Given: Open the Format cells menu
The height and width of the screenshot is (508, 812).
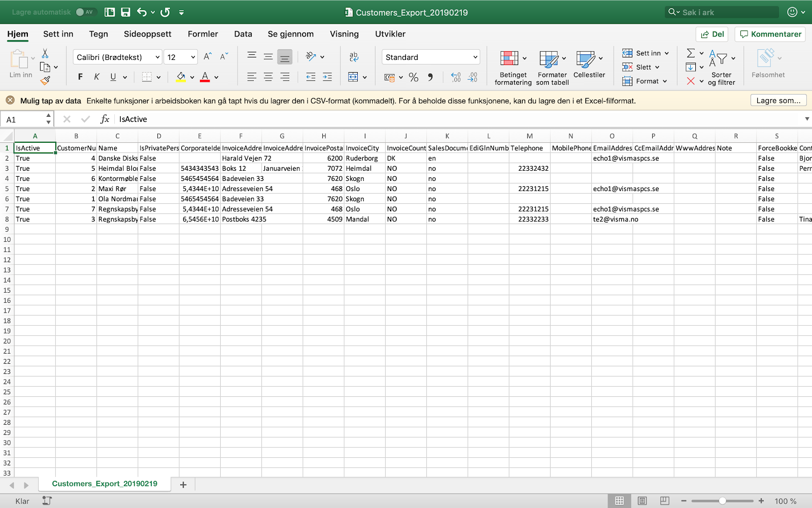Looking at the screenshot, I should (x=645, y=81).
